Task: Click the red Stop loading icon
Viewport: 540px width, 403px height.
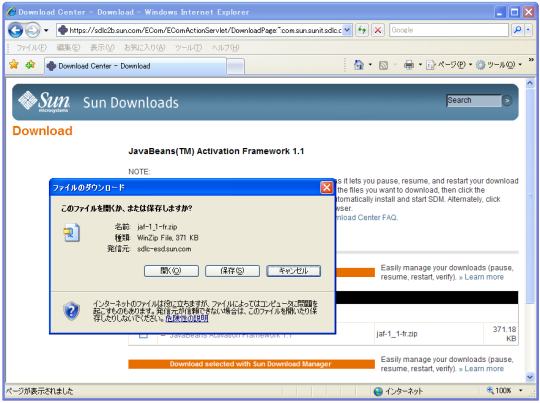Action: (x=378, y=30)
